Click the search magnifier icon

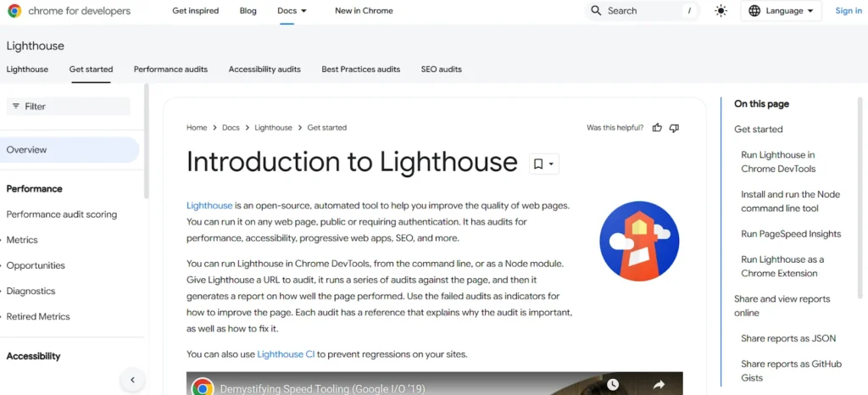click(596, 10)
